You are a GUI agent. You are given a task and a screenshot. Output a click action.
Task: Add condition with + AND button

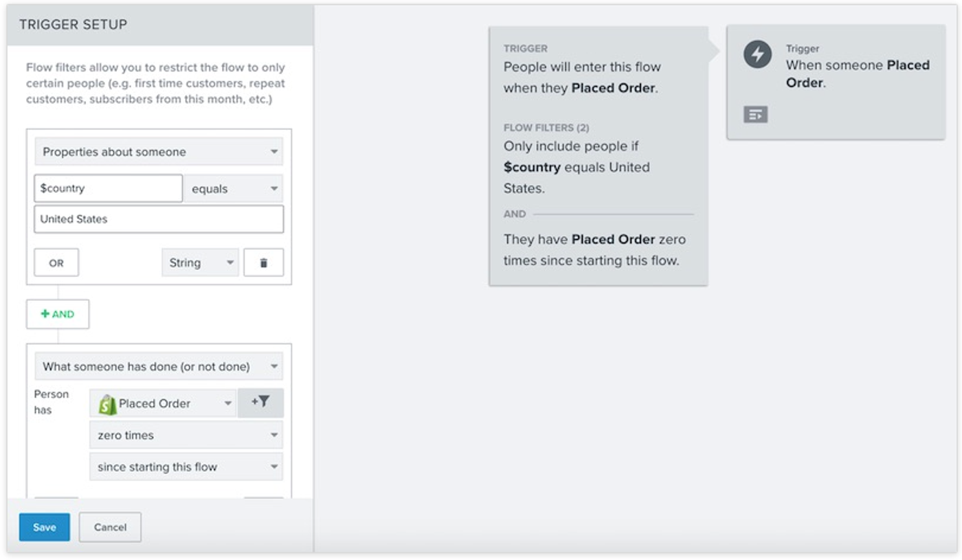(58, 314)
